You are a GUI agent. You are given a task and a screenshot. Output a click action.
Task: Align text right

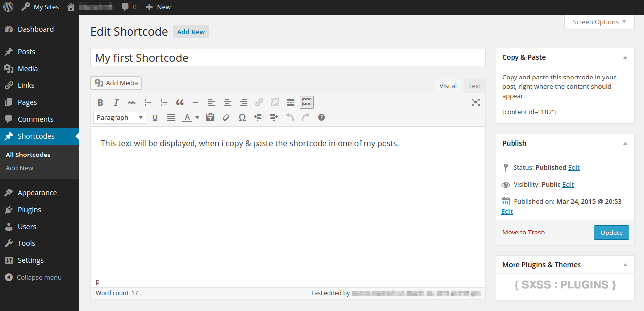(243, 102)
